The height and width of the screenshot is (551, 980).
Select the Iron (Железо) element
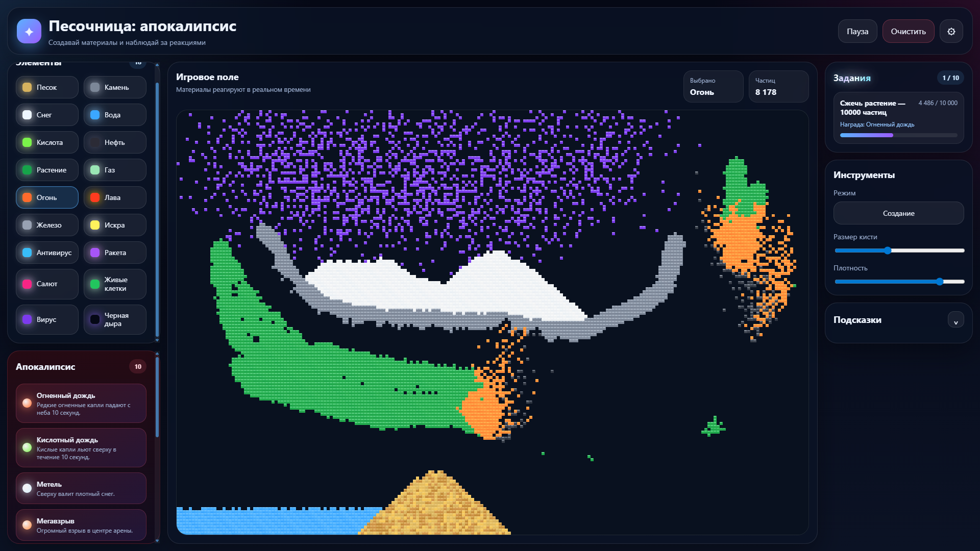point(47,225)
